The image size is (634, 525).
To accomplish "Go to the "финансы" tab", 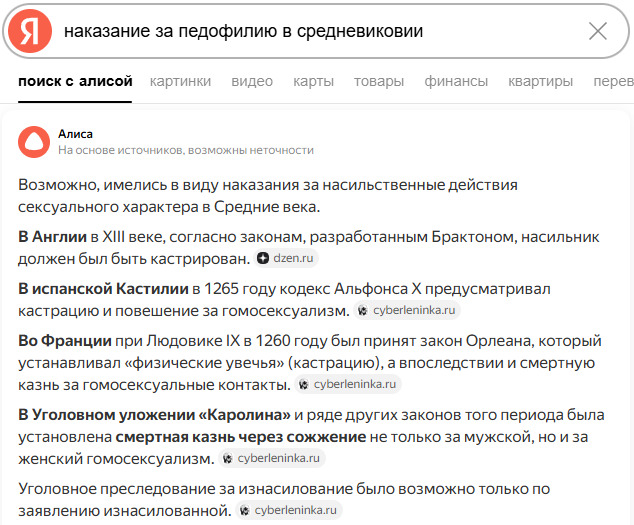I will [x=456, y=81].
